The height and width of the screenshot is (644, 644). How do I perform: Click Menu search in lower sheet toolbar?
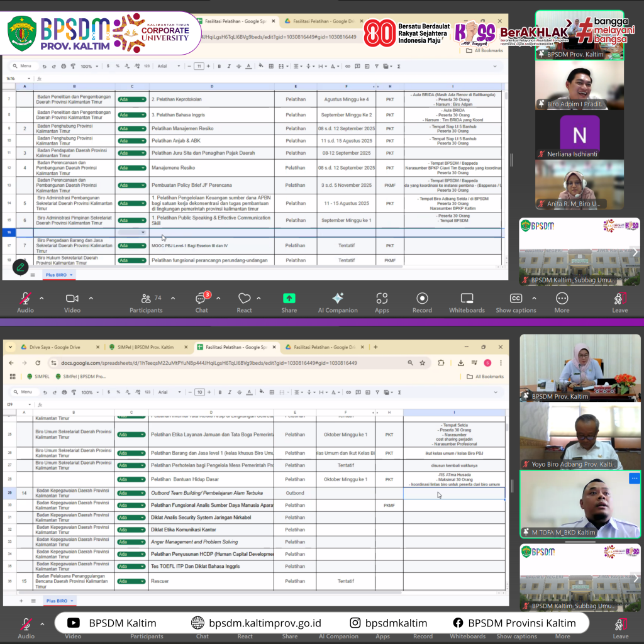tap(23, 392)
